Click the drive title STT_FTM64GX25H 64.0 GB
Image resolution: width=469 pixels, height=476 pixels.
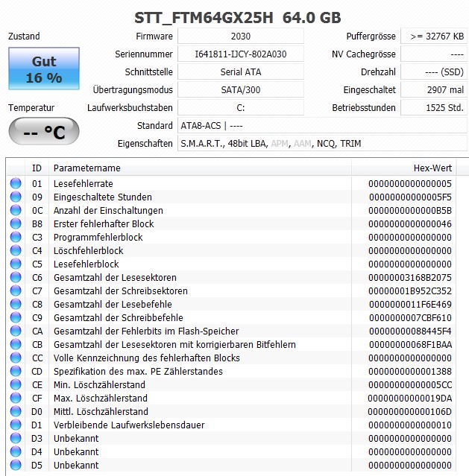point(238,18)
